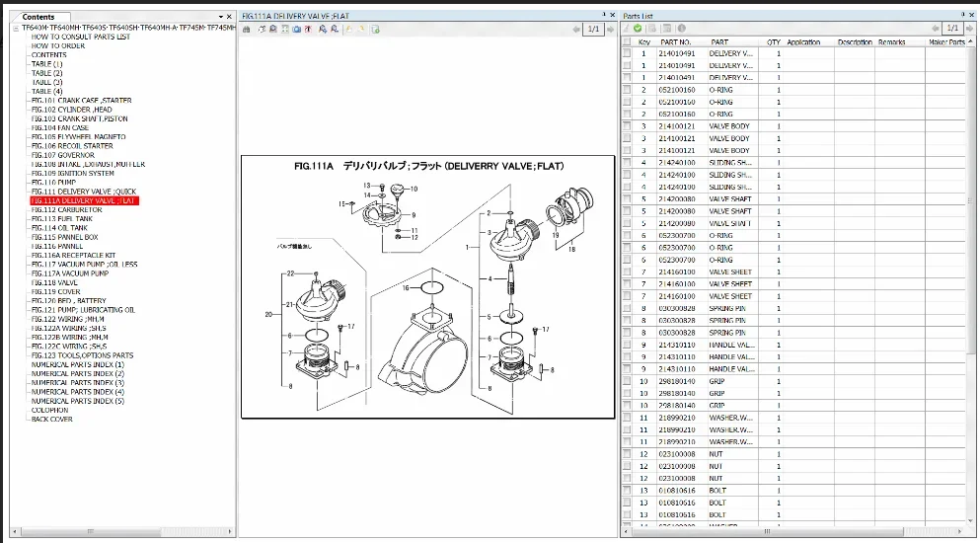This screenshot has width=980, height=543.
Task: Open NUMERICAL PARTS INDEX (1) entry
Action: [x=78, y=365]
